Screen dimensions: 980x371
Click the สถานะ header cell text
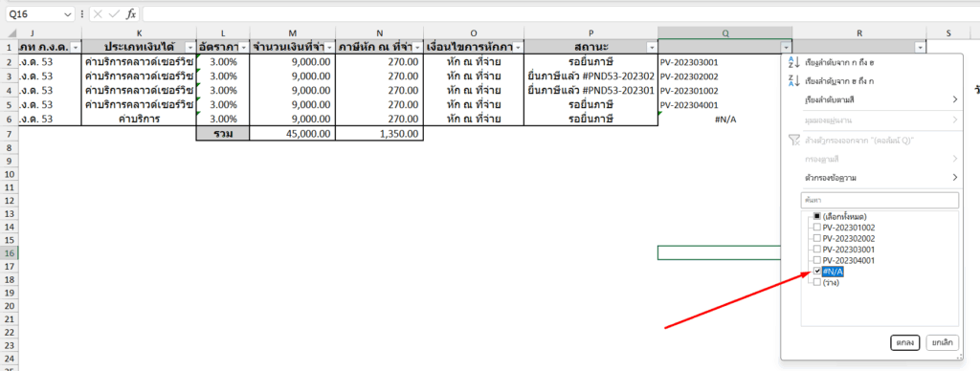(591, 48)
